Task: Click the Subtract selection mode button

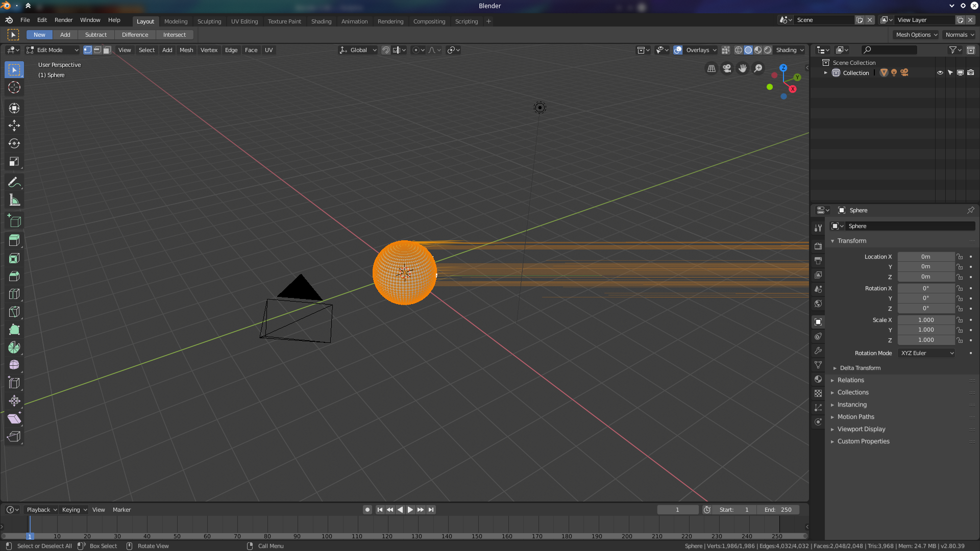Action: coord(96,35)
